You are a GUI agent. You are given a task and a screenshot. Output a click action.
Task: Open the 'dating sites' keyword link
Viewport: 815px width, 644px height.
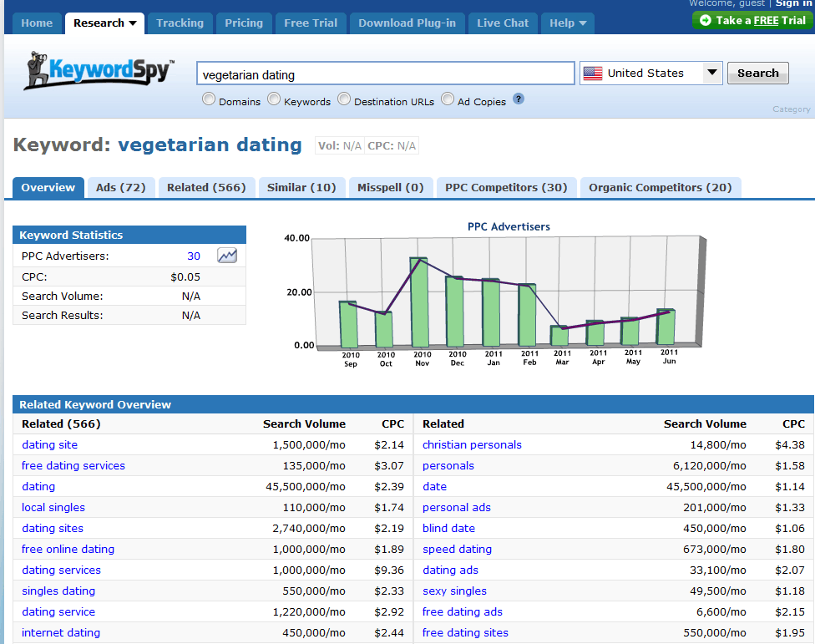click(53, 528)
